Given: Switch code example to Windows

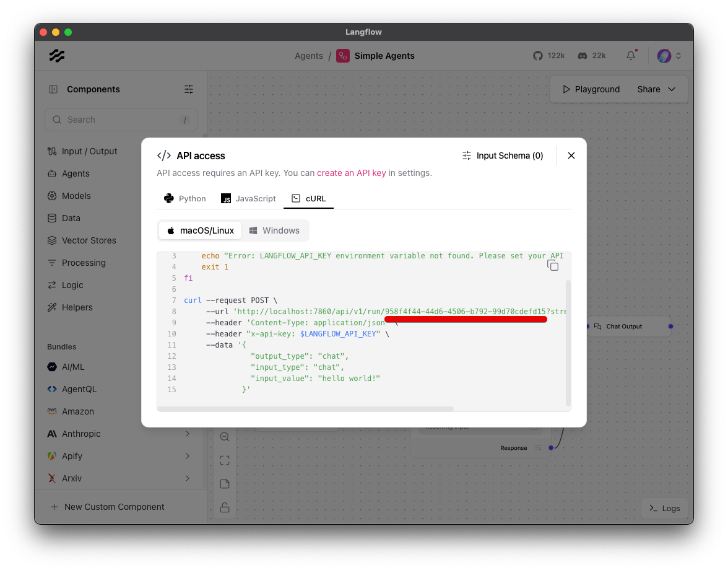Looking at the screenshot, I should pos(275,230).
